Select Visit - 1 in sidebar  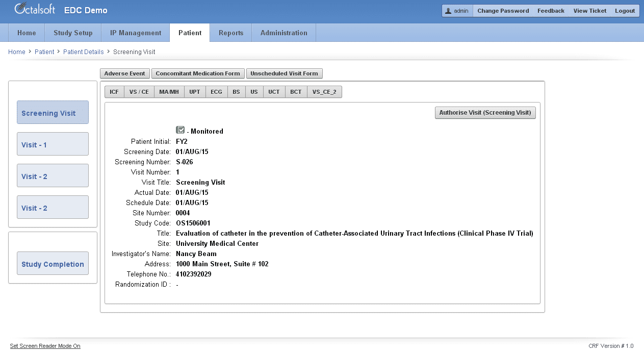pos(53,144)
